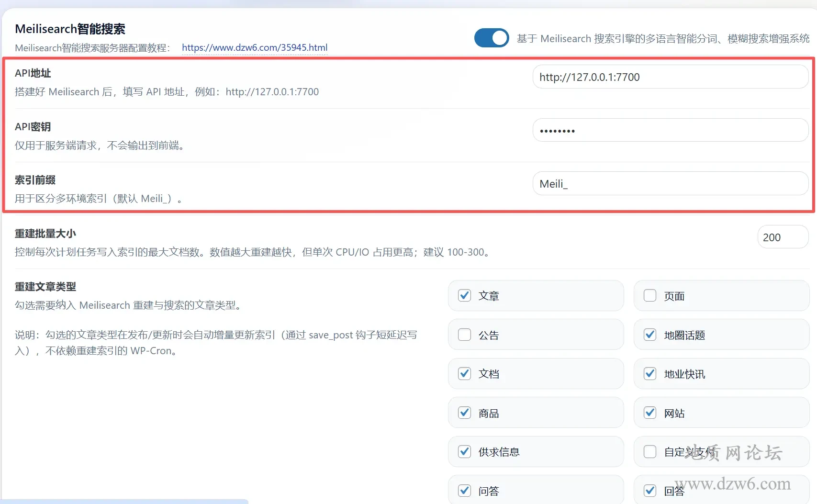Open the Meilisearch configuration tutorial link

(x=255, y=47)
